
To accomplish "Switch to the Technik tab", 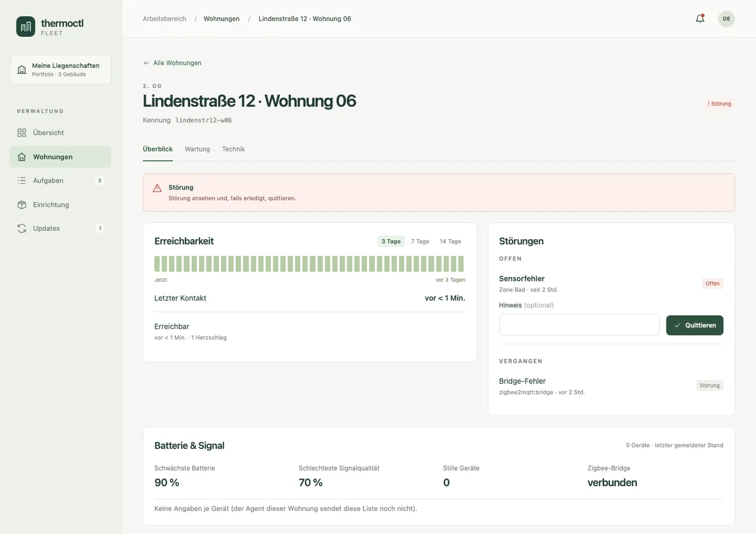I will coord(233,149).
